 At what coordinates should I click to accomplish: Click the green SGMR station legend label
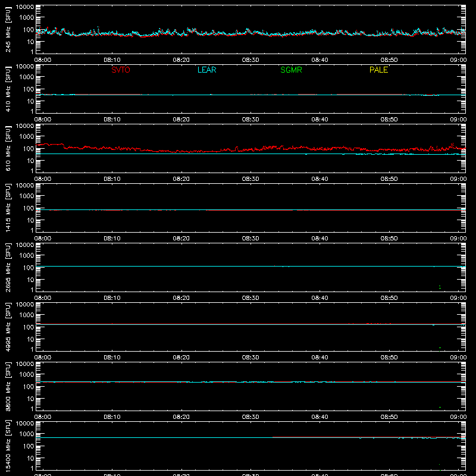(x=291, y=70)
